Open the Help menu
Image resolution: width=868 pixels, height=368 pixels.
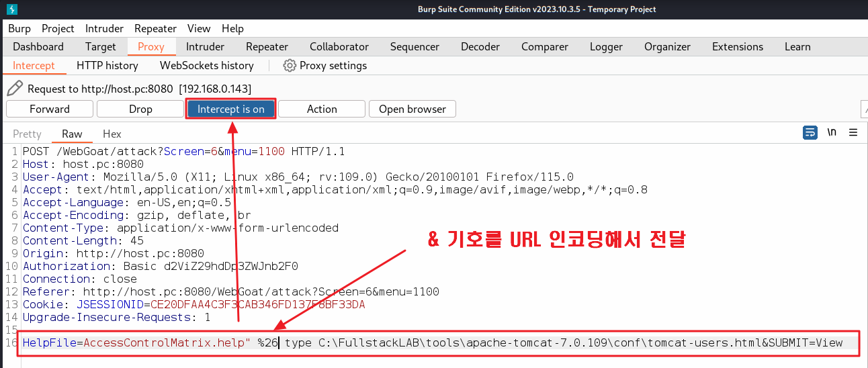click(232, 28)
